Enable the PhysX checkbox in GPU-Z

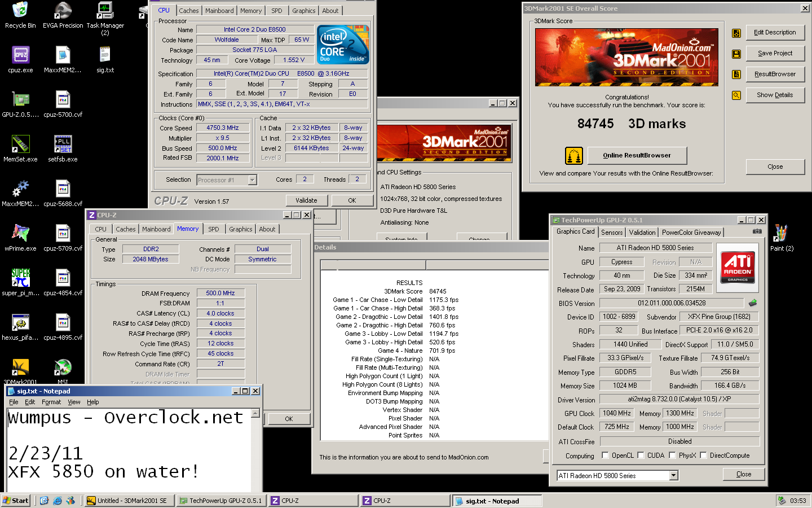tap(672, 456)
